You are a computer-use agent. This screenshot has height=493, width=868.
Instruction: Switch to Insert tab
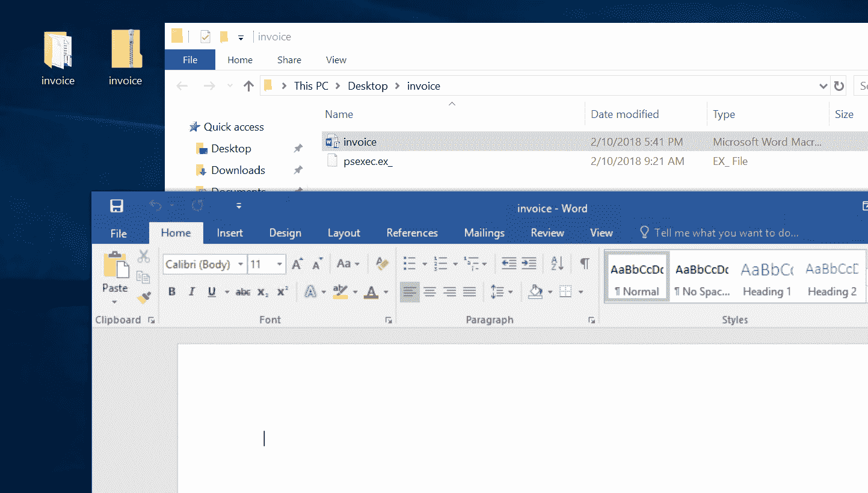coord(230,233)
